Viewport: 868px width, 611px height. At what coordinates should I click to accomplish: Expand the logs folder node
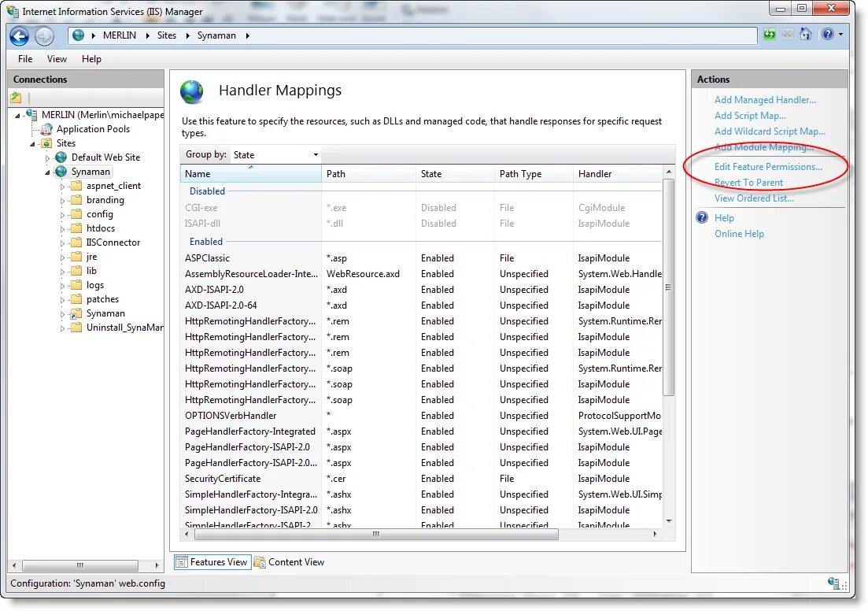(62, 286)
